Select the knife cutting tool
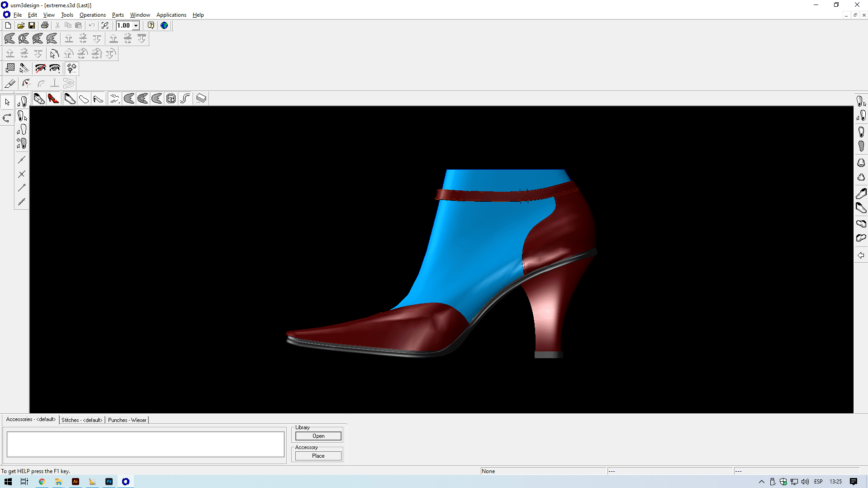Image resolution: width=868 pixels, height=488 pixels. 10,83
